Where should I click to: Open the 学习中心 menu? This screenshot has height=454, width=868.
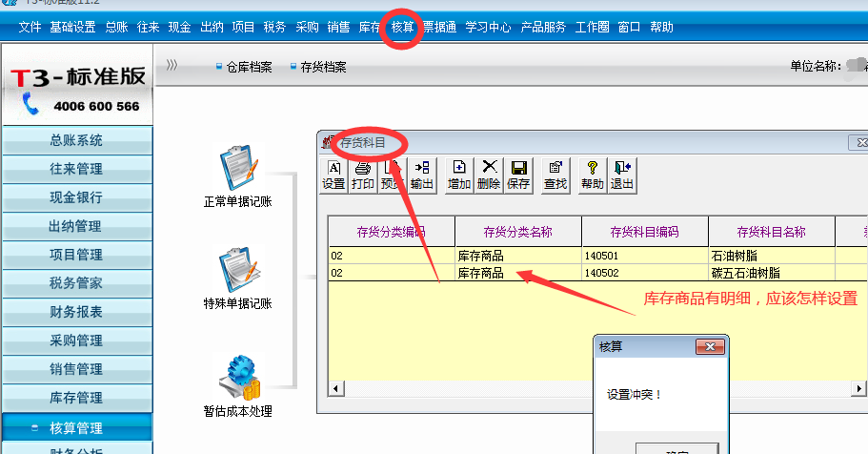(x=488, y=27)
